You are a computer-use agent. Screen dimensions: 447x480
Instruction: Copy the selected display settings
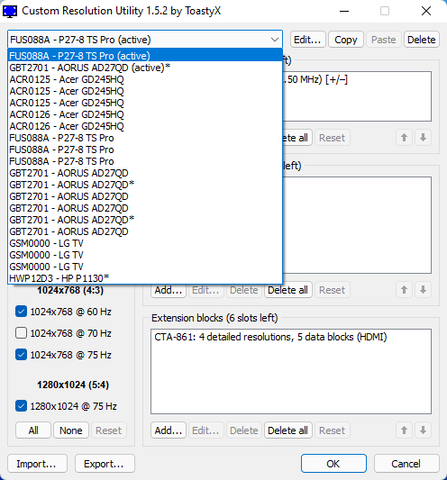click(346, 40)
